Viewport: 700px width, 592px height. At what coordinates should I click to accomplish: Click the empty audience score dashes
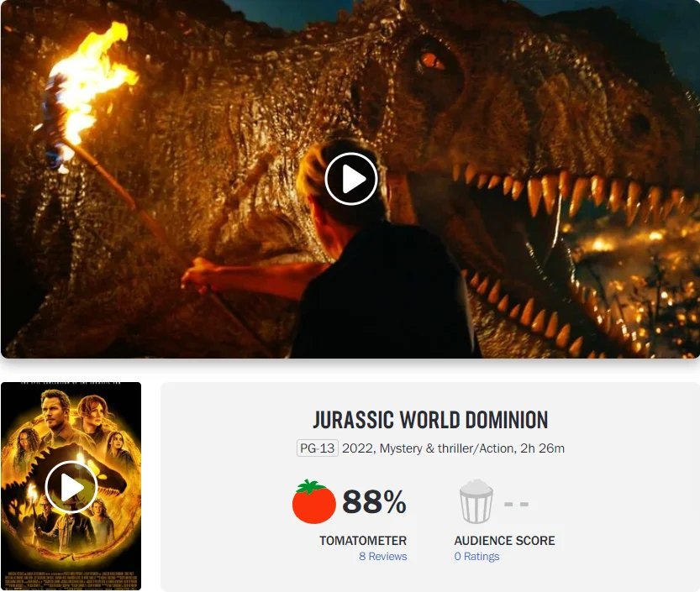(x=517, y=504)
